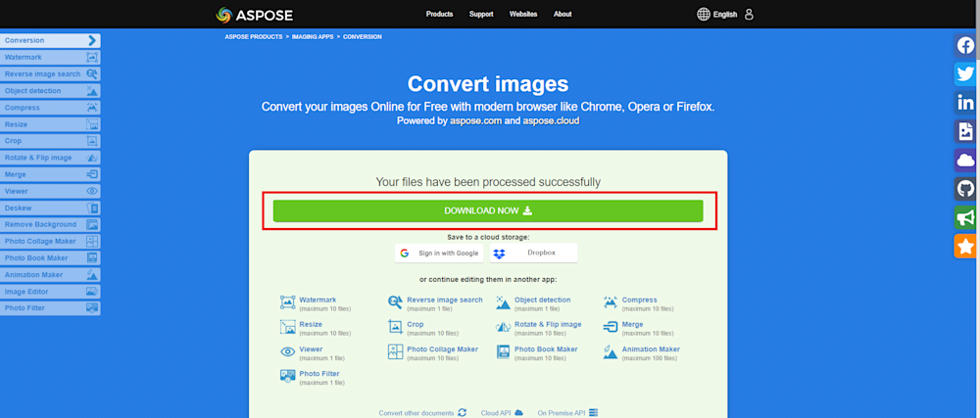
Task: Share page via Facebook icon
Action: [x=966, y=45]
